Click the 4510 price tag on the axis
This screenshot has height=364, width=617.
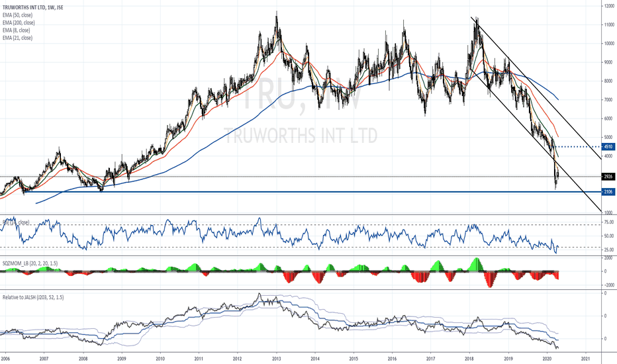click(x=608, y=146)
